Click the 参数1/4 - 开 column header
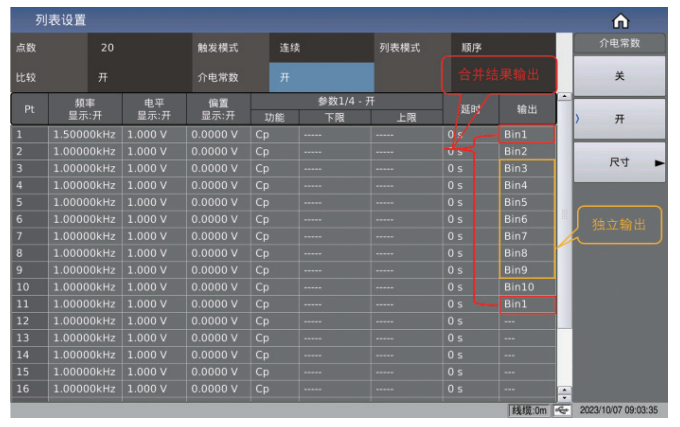The width and height of the screenshot is (680, 427). coord(345,101)
